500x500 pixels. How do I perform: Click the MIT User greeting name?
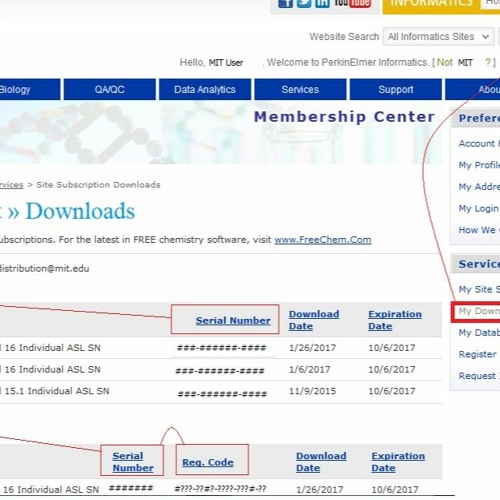click(x=226, y=63)
